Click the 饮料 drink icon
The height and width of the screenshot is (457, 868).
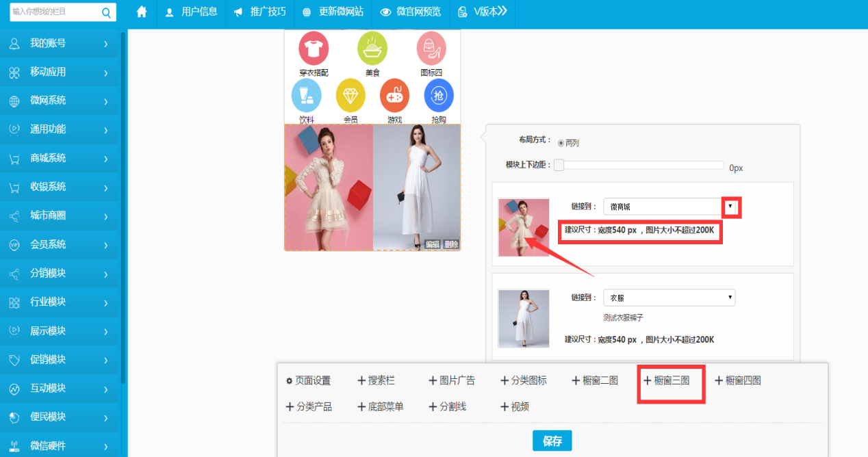point(306,96)
